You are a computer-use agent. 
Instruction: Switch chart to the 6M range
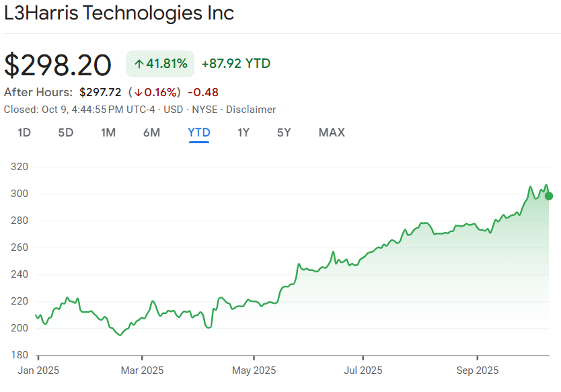pos(151,132)
